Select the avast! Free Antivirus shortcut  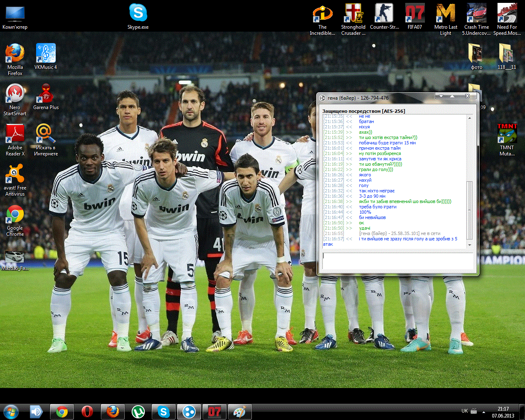(x=15, y=180)
